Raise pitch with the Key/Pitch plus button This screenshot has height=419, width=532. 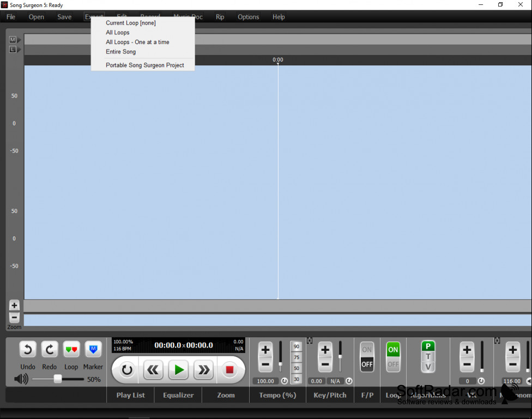325,349
